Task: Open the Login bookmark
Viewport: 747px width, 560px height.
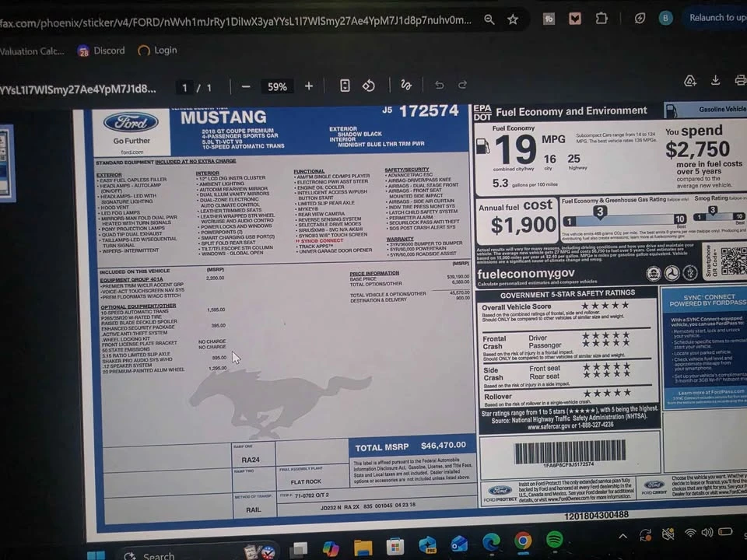Action: click(x=158, y=51)
